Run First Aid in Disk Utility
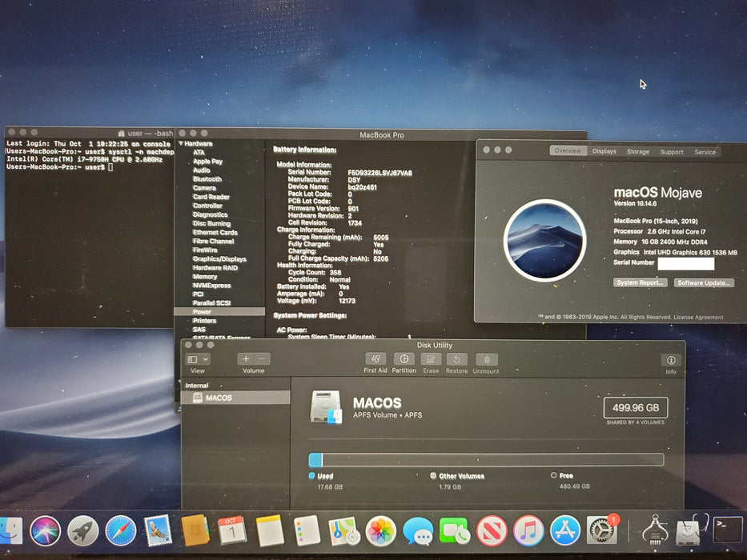 pyautogui.click(x=376, y=359)
